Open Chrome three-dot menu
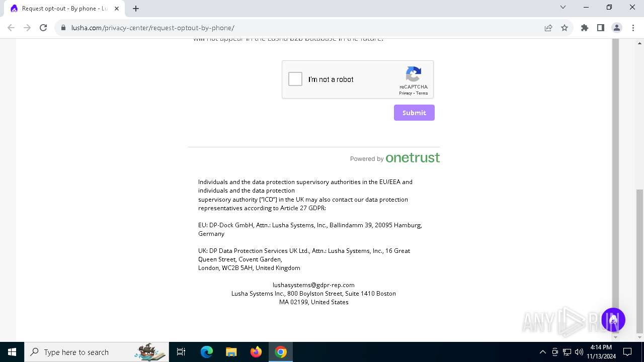644x362 pixels. pos(633,28)
